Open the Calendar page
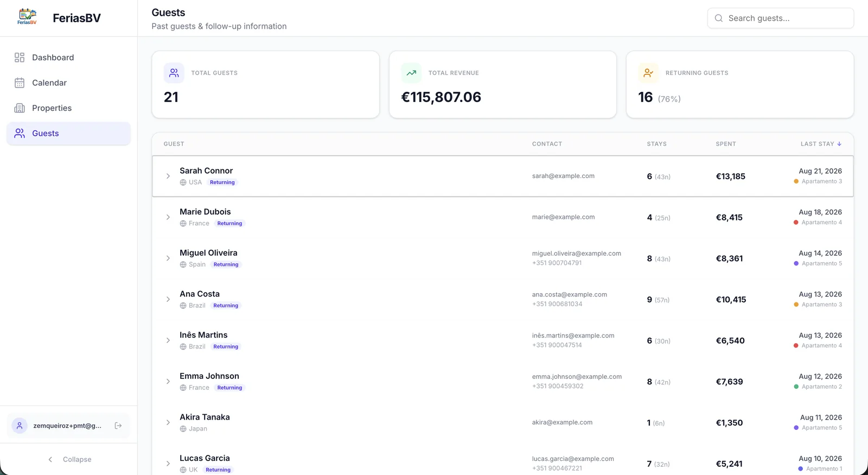The height and width of the screenshot is (475, 868). [68, 83]
